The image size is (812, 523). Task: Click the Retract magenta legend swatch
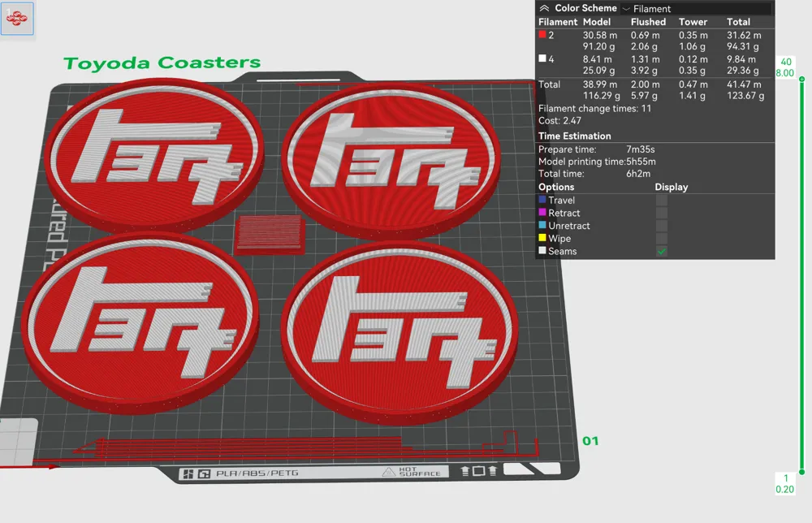click(542, 212)
